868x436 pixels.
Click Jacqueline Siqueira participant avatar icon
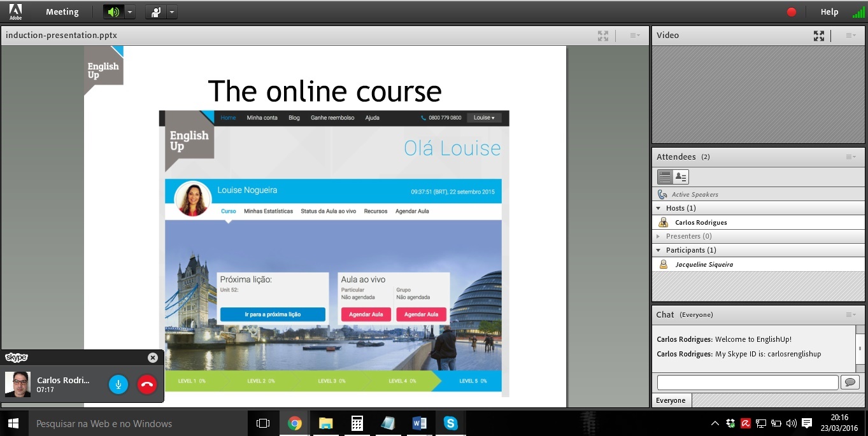663,264
